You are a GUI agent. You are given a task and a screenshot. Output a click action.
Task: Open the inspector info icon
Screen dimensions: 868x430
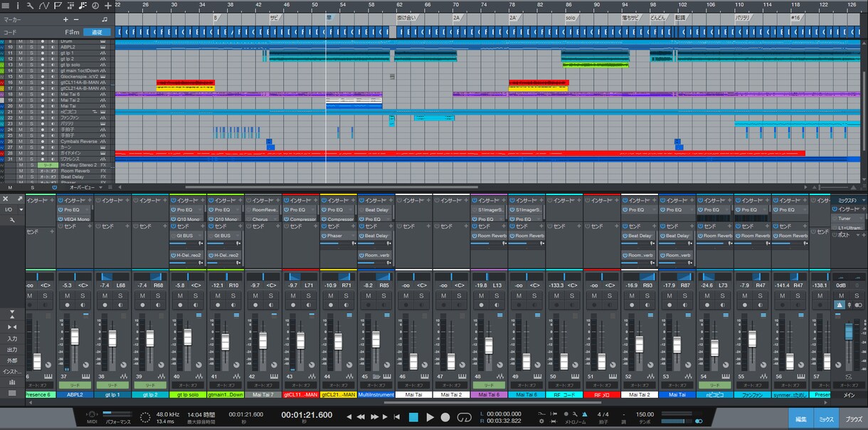tap(18, 6)
